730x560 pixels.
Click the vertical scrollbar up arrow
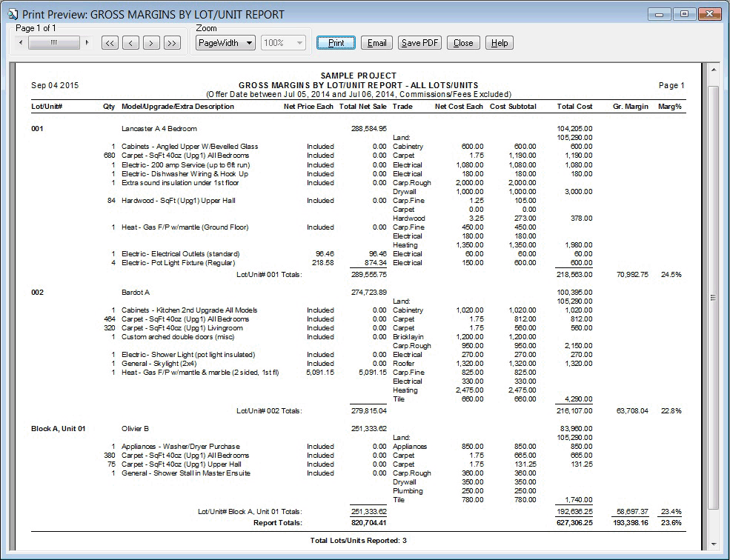(x=713, y=70)
